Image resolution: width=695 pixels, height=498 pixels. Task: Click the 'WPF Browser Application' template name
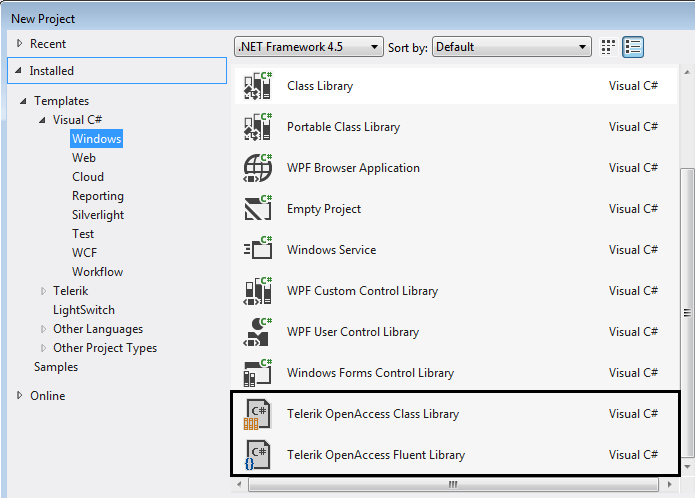353,168
